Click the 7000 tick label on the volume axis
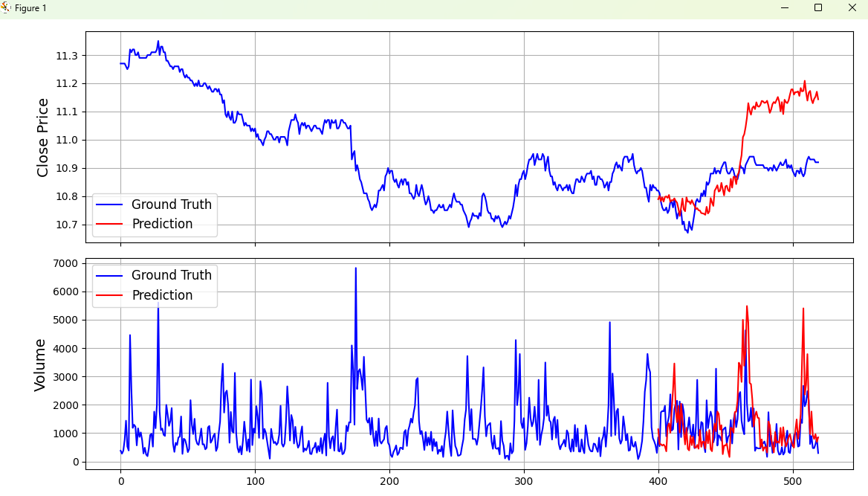The image size is (868, 496). click(x=67, y=263)
